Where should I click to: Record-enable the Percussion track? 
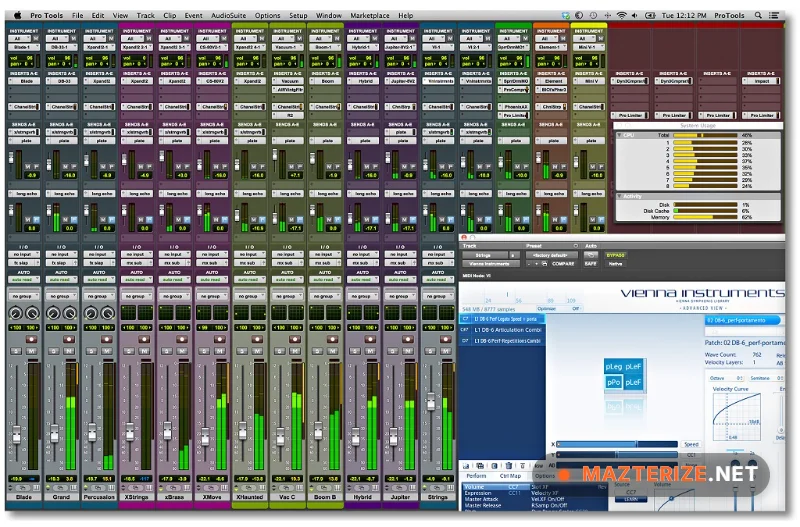[107, 339]
